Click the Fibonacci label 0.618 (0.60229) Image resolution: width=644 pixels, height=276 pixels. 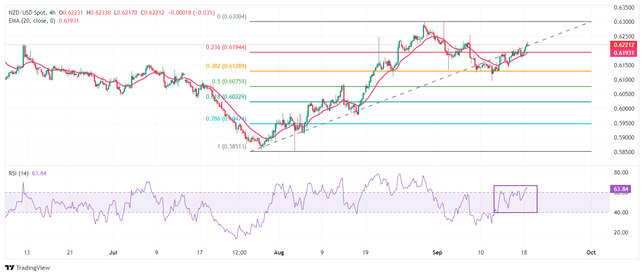(x=226, y=97)
